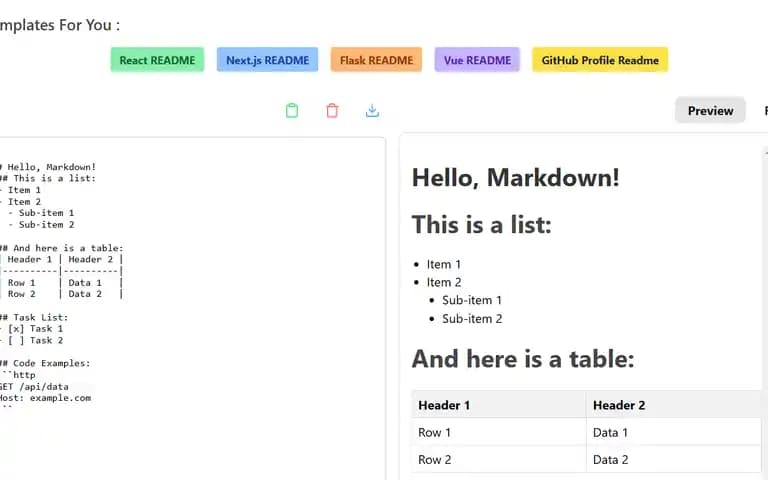Click the 'Task List:' line in editor
Image resolution: width=768 pixels, height=480 pixels.
click(34, 317)
